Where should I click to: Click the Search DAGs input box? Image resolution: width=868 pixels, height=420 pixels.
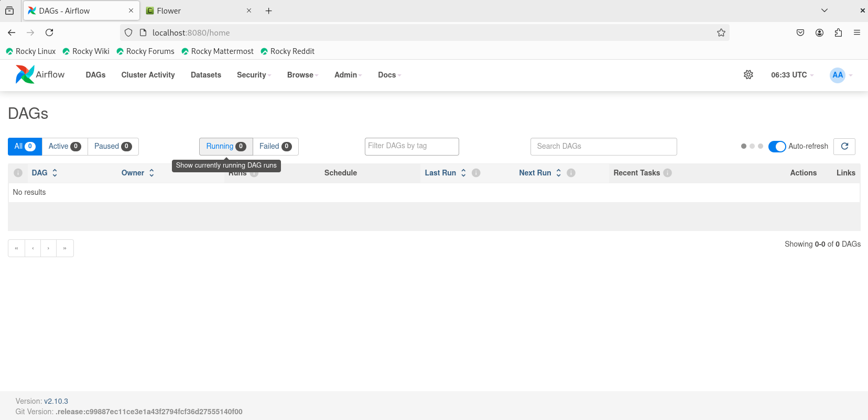(604, 147)
